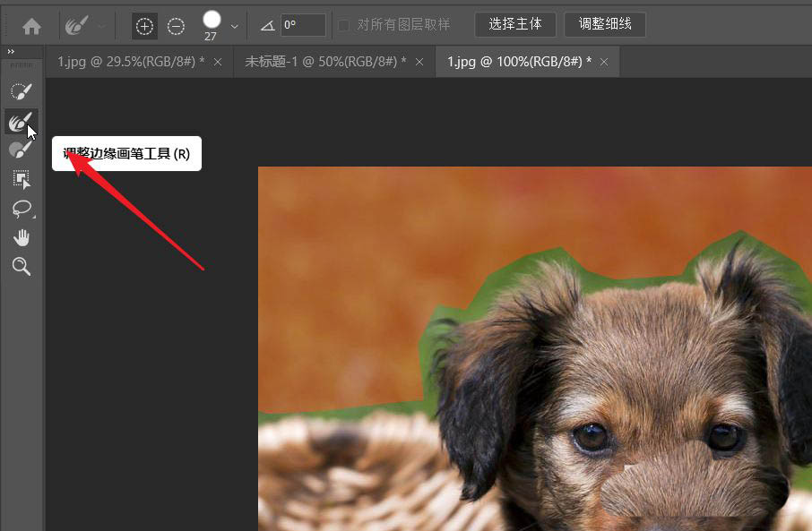
Task: Click the 选择主体 button
Action: [x=515, y=24]
